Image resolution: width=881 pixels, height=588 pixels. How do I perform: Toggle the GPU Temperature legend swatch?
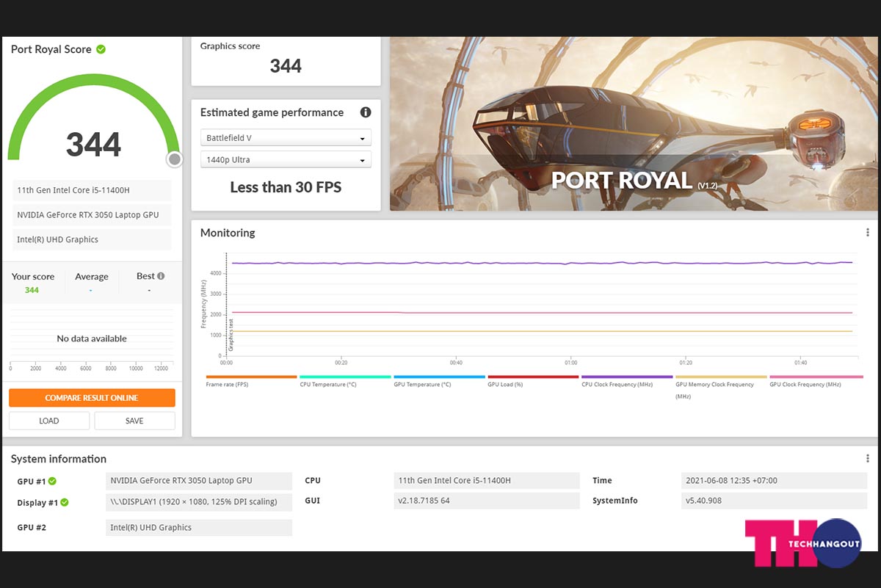(439, 377)
